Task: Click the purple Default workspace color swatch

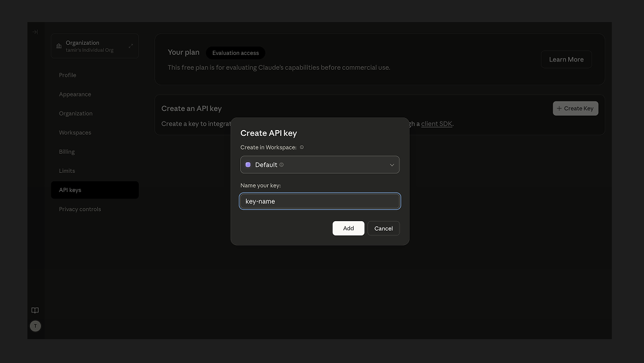Action: 248,165
